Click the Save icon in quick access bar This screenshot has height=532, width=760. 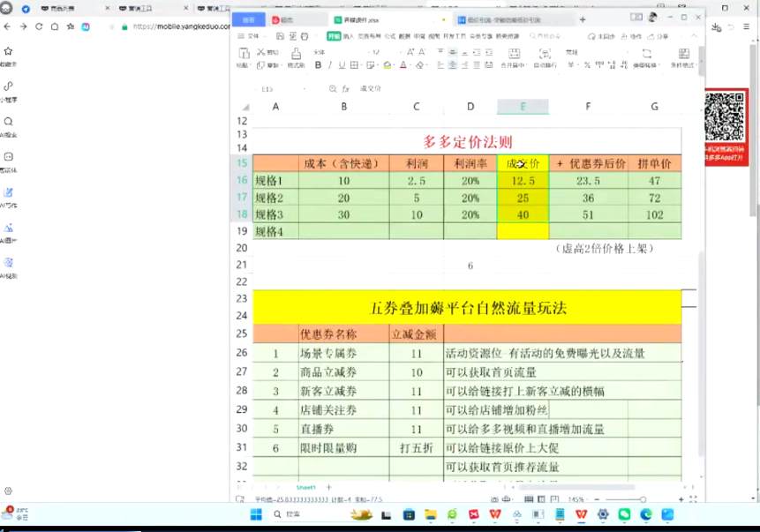[x=280, y=36]
